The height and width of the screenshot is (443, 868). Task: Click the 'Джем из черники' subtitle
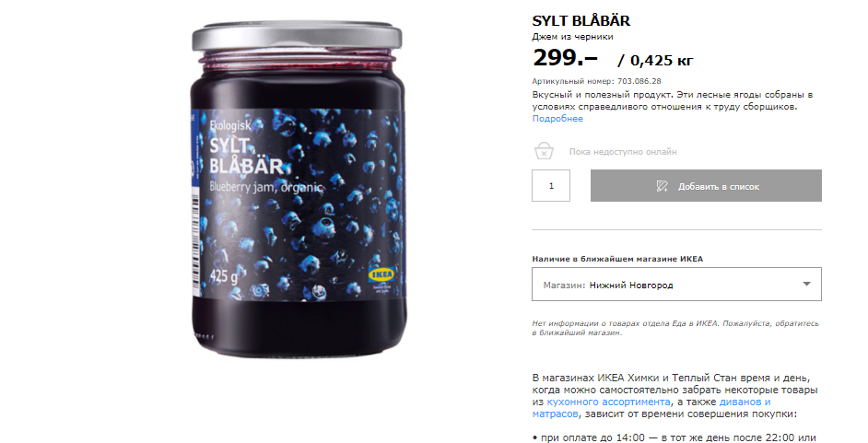click(572, 37)
